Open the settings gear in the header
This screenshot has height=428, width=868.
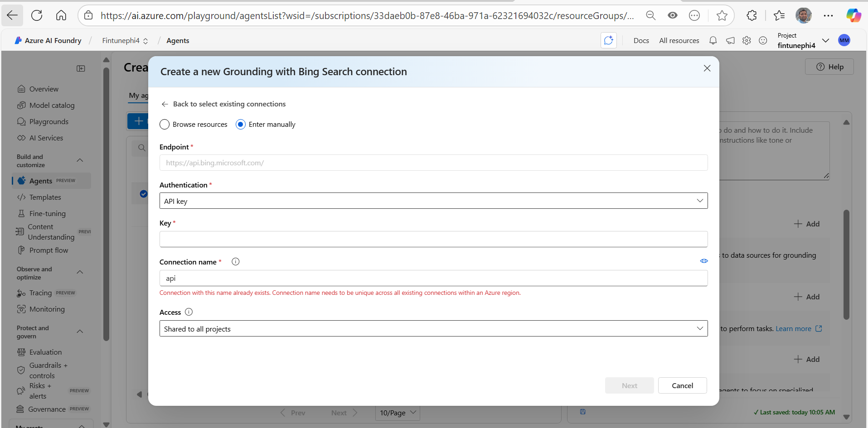coord(747,40)
